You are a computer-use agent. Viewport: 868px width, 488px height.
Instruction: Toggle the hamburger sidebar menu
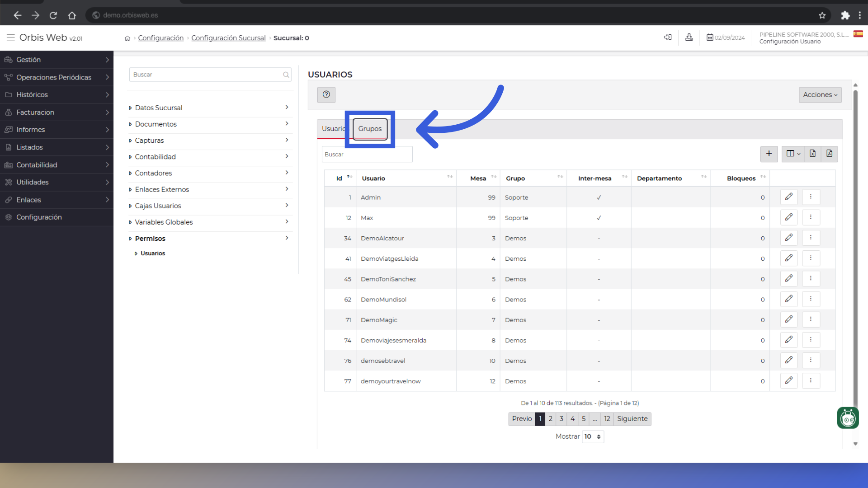click(10, 38)
